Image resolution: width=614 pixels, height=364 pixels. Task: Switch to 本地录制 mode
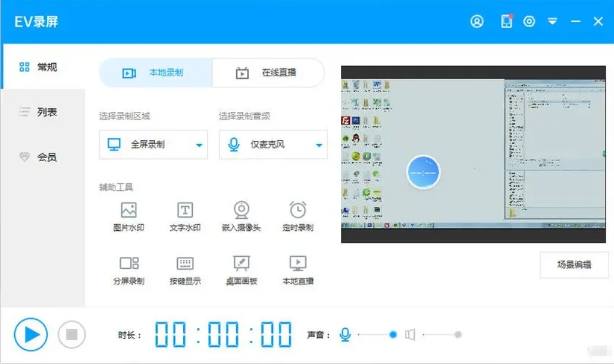tap(156, 73)
